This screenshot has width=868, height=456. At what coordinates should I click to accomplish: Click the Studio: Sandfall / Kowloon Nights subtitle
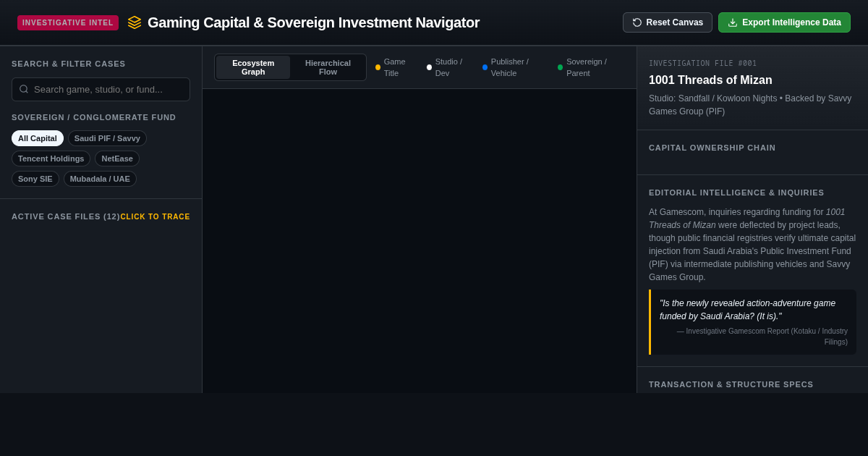pos(750,105)
